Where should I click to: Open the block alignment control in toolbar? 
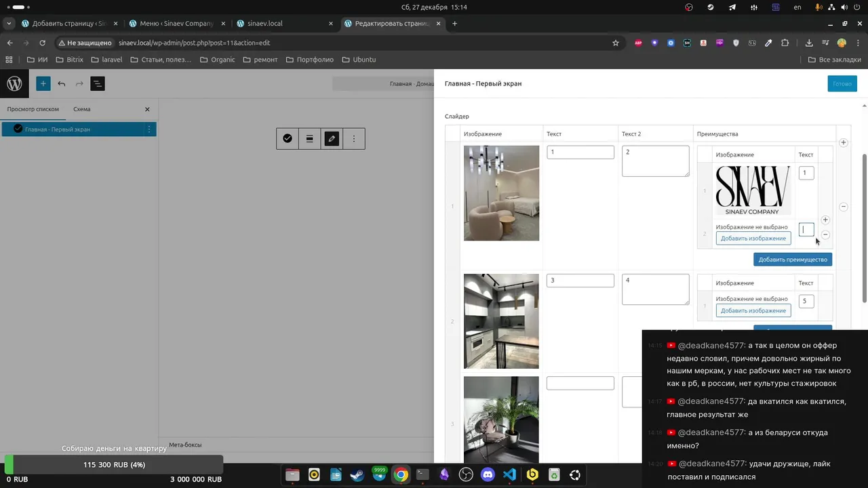coord(309,138)
